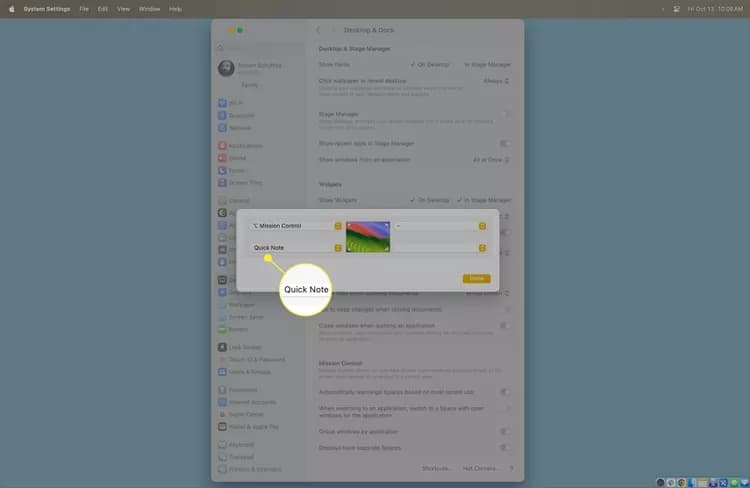Open Focus settings in sidebar
The width and height of the screenshot is (750, 488).
[x=232, y=170]
